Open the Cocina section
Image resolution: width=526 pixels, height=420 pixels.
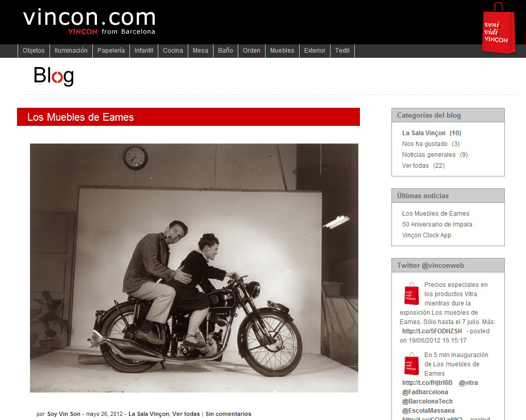pyautogui.click(x=173, y=51)
